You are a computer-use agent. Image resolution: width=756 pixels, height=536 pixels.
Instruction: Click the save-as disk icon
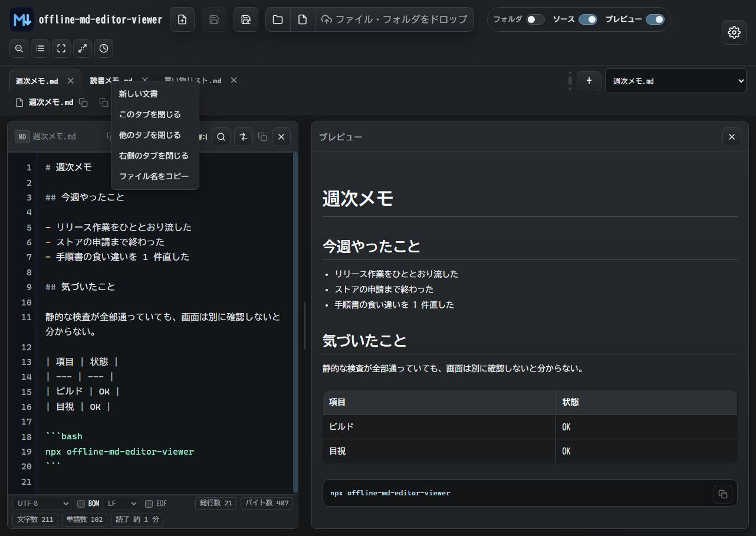tap(246, 19)
